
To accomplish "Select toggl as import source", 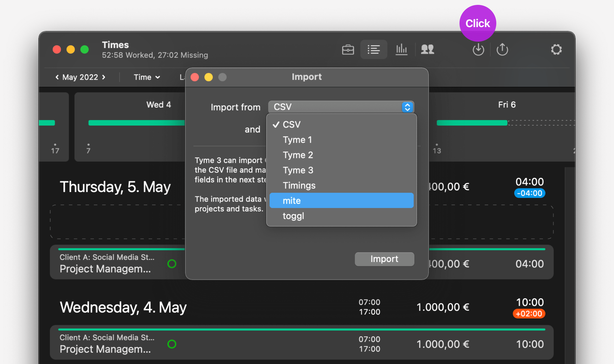I will tap(342, 216).
